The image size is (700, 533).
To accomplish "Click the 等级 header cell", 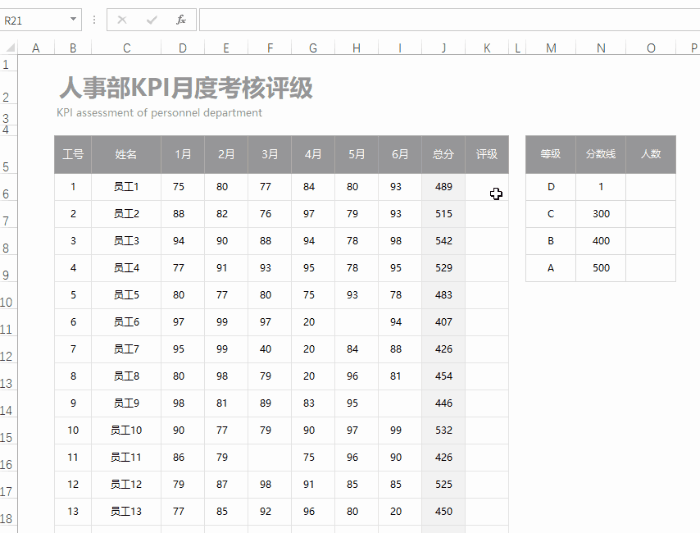I will (550, 154).
